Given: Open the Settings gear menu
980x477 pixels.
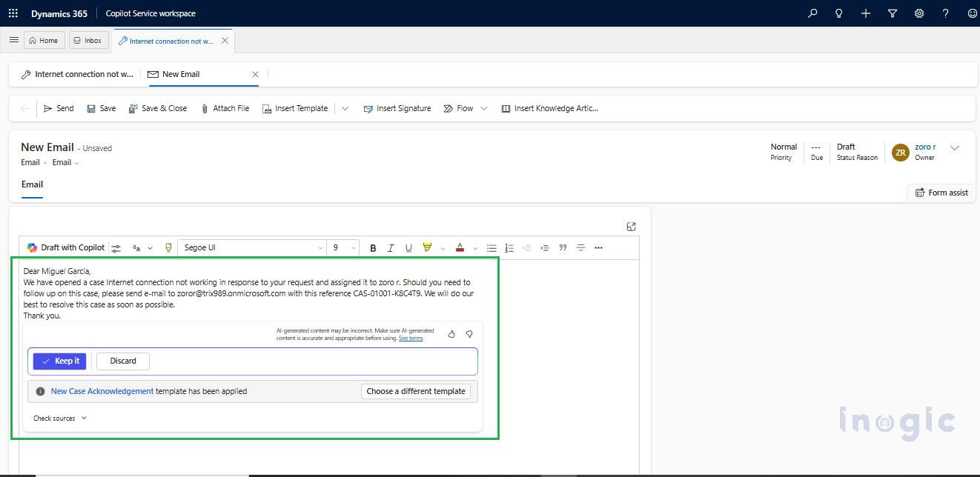Looking at the screenshot, I should point(919,13).
